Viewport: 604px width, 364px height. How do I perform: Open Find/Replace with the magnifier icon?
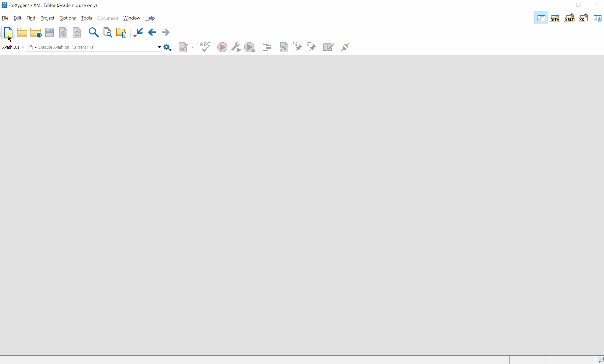tap(94, 32)
